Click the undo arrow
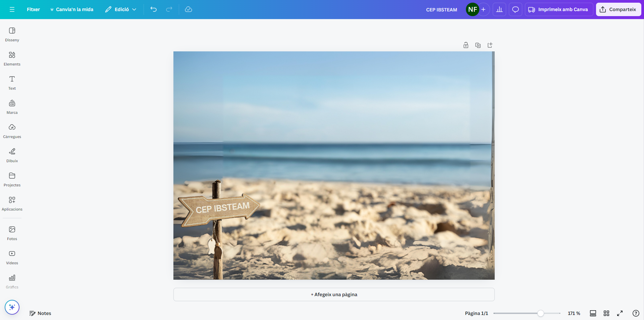 154,9
